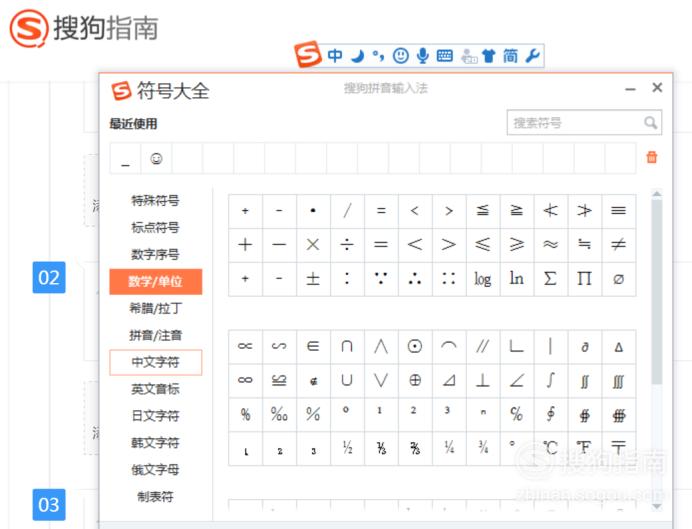Open the wrench settings icon on toolbar
This screenshot has width=692, height=529.
click(x=533, y=56)
